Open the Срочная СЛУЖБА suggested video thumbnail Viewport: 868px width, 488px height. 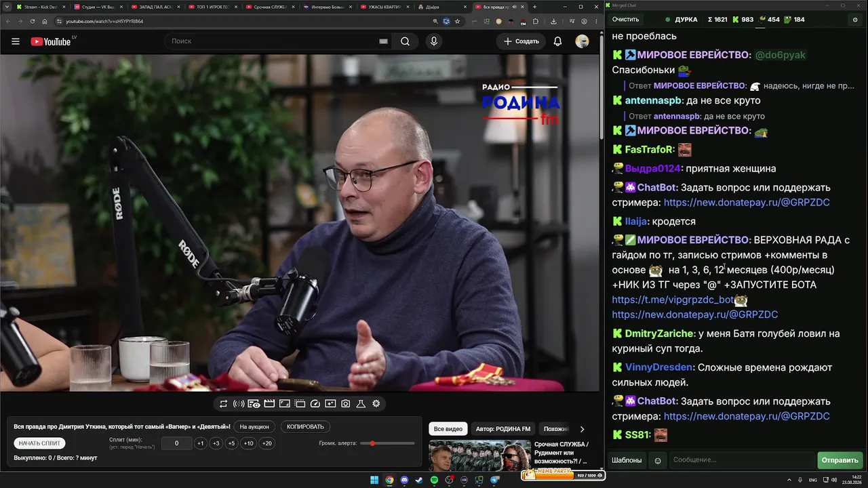pyautogui.click(x=479, y=456)
